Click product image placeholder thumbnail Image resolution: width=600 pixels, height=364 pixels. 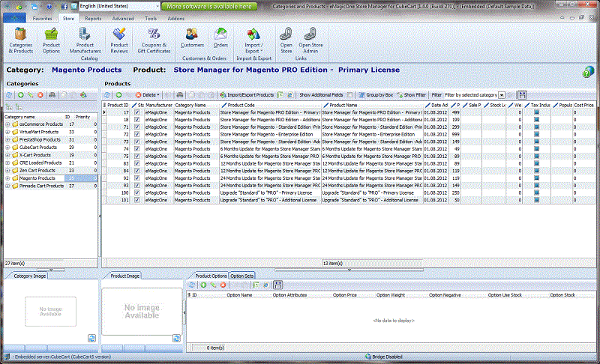click(142, 312)
